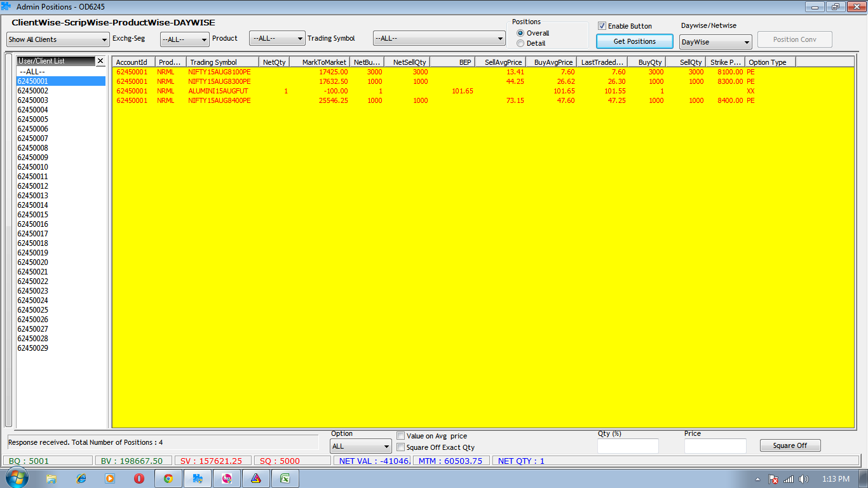Expand the Show All Clients dropdown
The height and width of the screenshot is (488, 868).
tap(58, 39)
